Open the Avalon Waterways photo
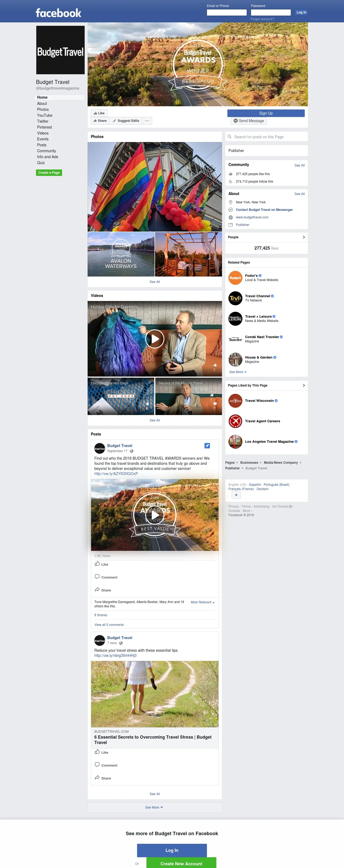The width and height of the screenshot is (344, 868). pos(121,254)
